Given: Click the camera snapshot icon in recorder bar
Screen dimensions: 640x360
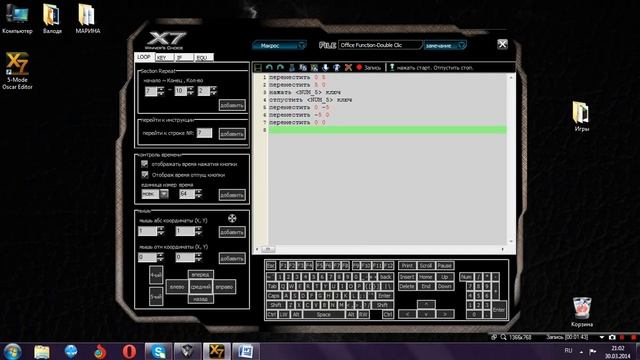Looking at the screenshot, I should click(x=612, y=337).
